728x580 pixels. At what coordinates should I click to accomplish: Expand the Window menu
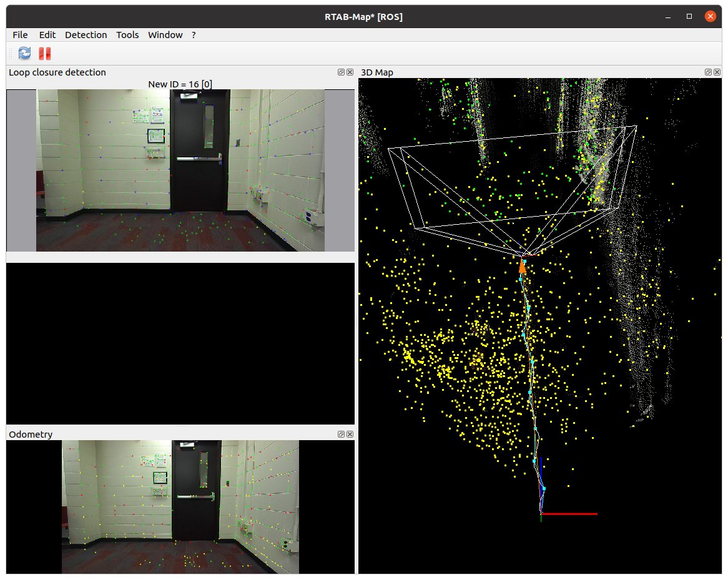point(165,35)
